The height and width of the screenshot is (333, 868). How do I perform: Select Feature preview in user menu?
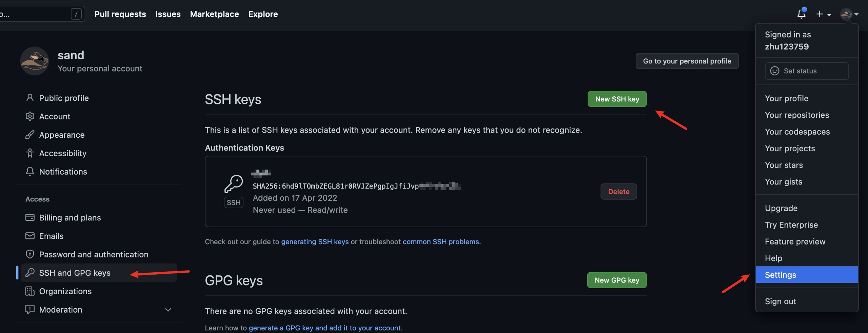click(807, 241)
